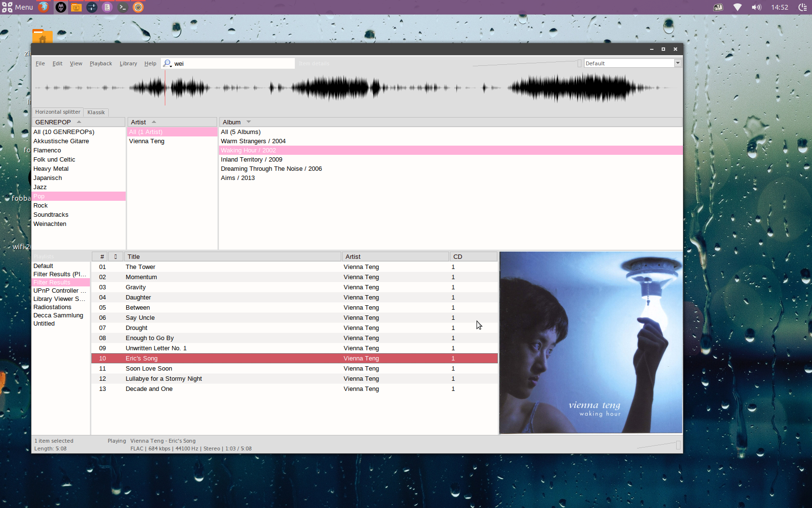Screen dimensions: 812x508
Task: Click the search magnifier icon
Action: (x=167, y=63)
